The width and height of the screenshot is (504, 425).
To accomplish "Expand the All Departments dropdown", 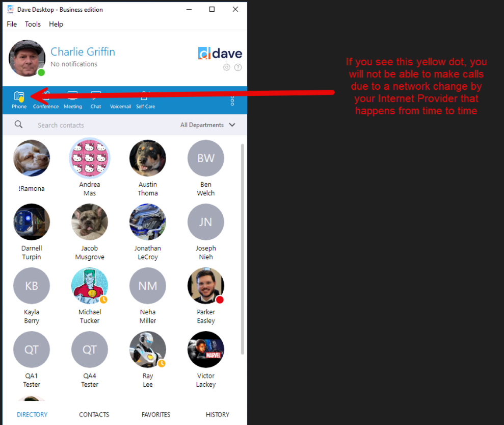I will [207, 125].
